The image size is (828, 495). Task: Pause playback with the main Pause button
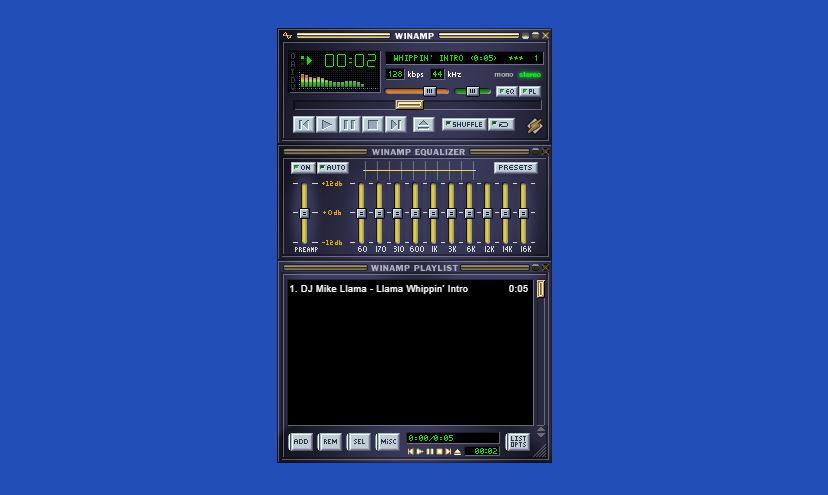click(x=349, y=124)
